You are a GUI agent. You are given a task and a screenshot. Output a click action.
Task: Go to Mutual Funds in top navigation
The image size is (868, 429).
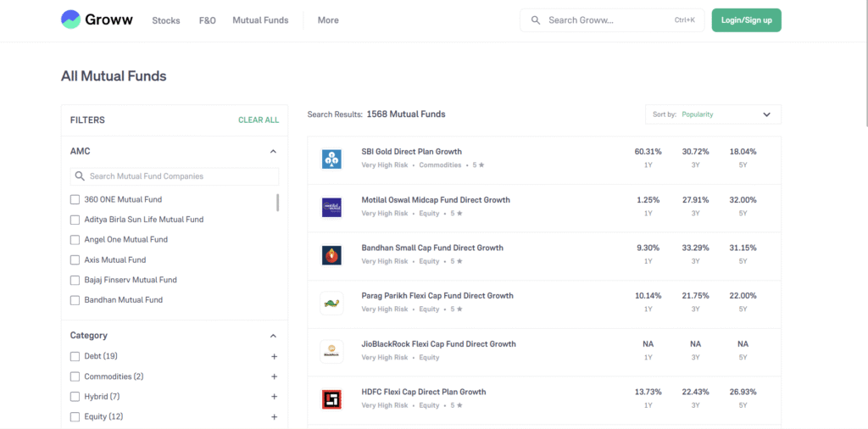(x=260, y=20)
